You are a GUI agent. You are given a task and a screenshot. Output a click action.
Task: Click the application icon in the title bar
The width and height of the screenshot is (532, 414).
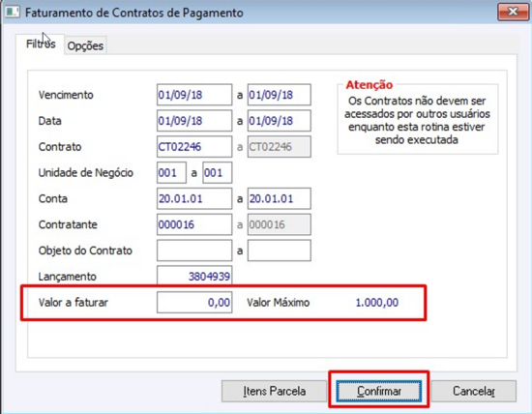click(x=13, y=13)
